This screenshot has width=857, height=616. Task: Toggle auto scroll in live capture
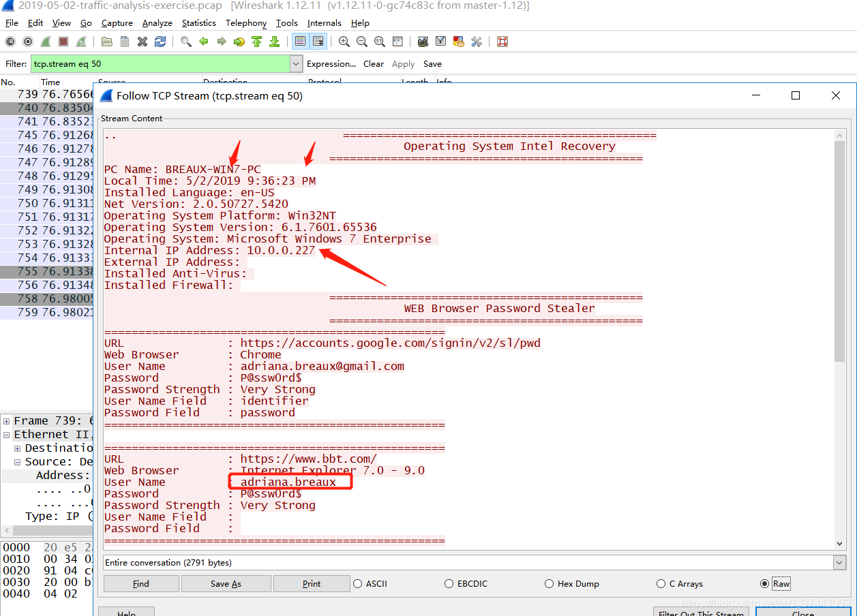coord(318,42)
